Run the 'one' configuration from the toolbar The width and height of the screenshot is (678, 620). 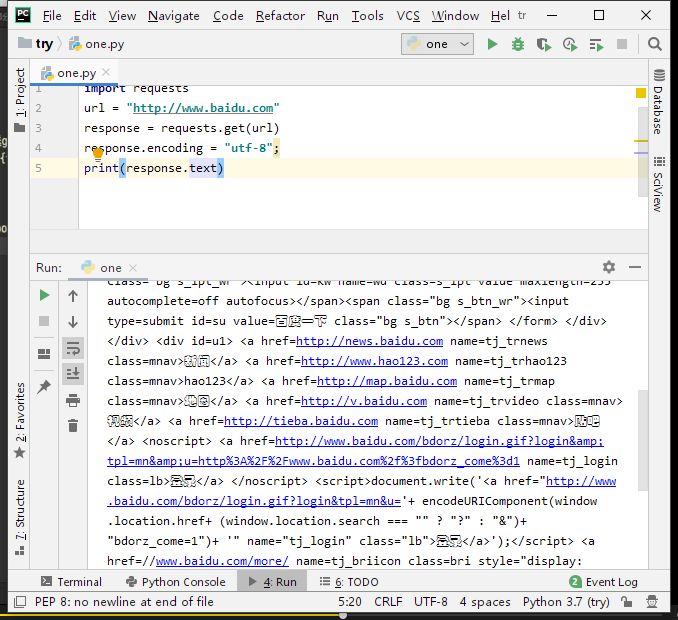tap(492, 44)
